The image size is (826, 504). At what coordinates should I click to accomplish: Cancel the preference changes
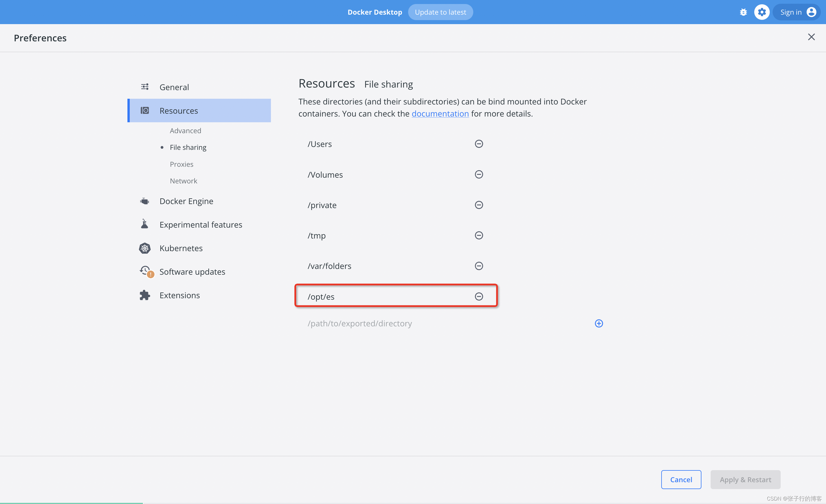[x=681, y=480]
